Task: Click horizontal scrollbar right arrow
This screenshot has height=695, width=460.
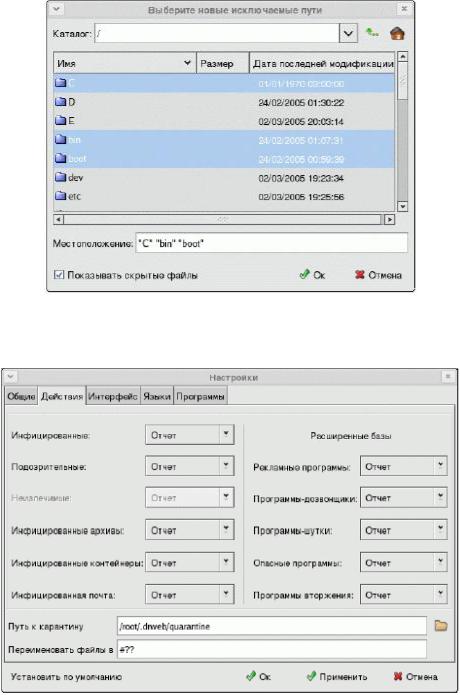Action: coord(389,219)
